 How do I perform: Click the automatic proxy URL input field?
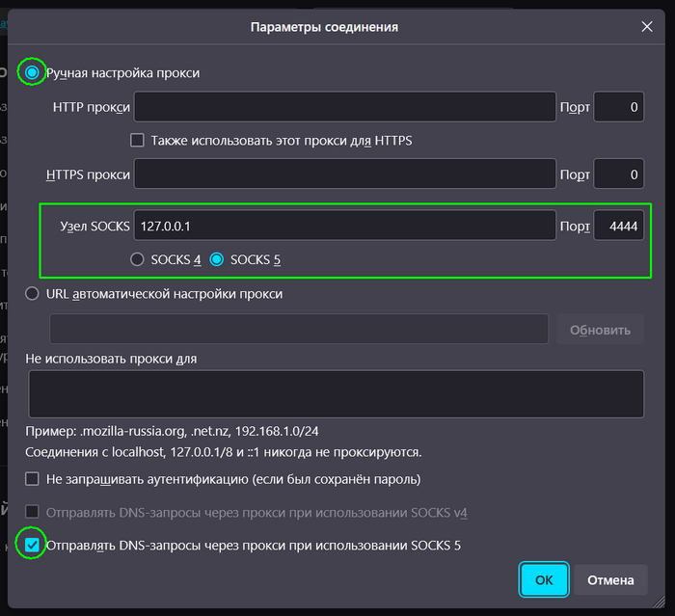point(299,329)
